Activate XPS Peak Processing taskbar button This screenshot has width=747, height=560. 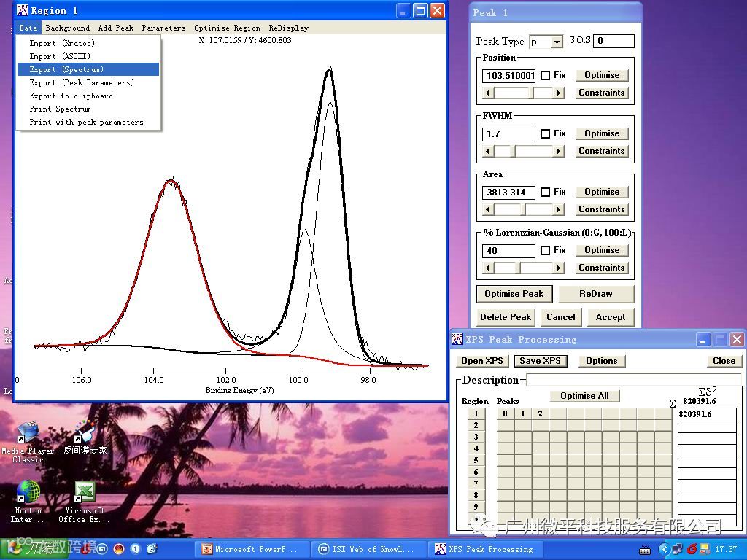pyautogui.click(x=485, y=549)
